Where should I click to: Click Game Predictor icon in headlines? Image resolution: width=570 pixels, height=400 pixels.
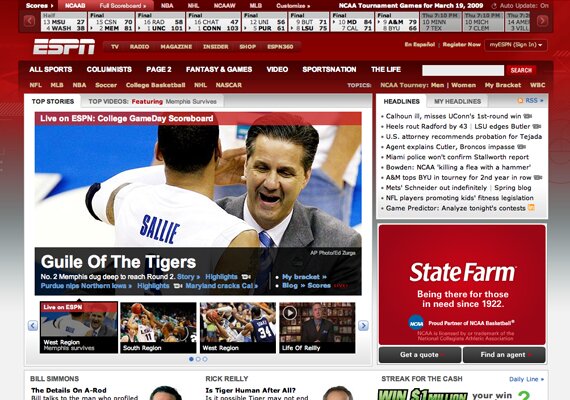pyautogui.click(x=531, y=208)
